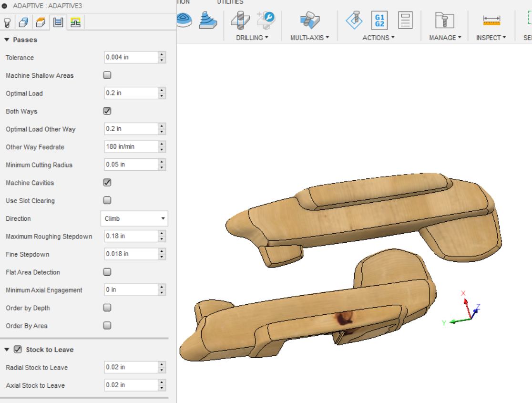Open the Direction dropdown set to Climb
The height and width of the screenshot is (403, 532).
tap(134, 218)
